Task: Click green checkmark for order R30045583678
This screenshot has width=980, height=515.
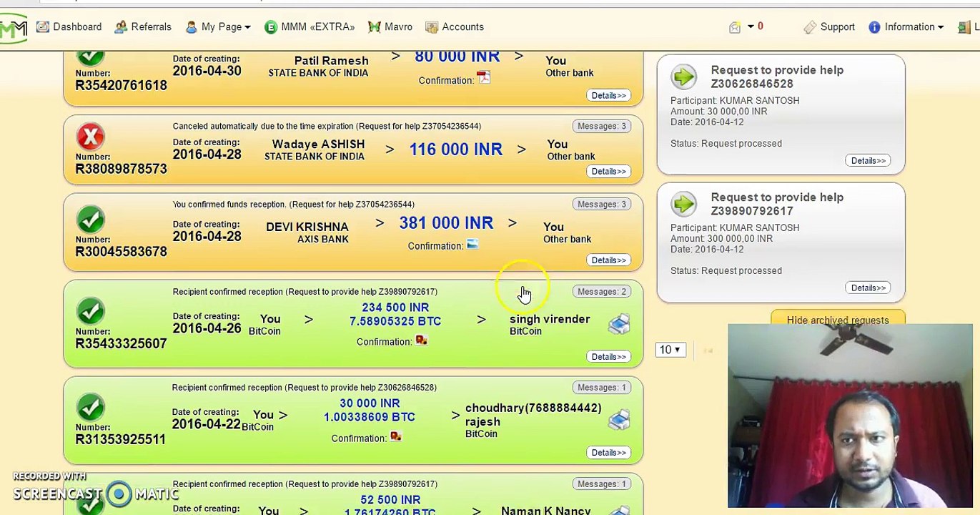Action: [91, 220]
